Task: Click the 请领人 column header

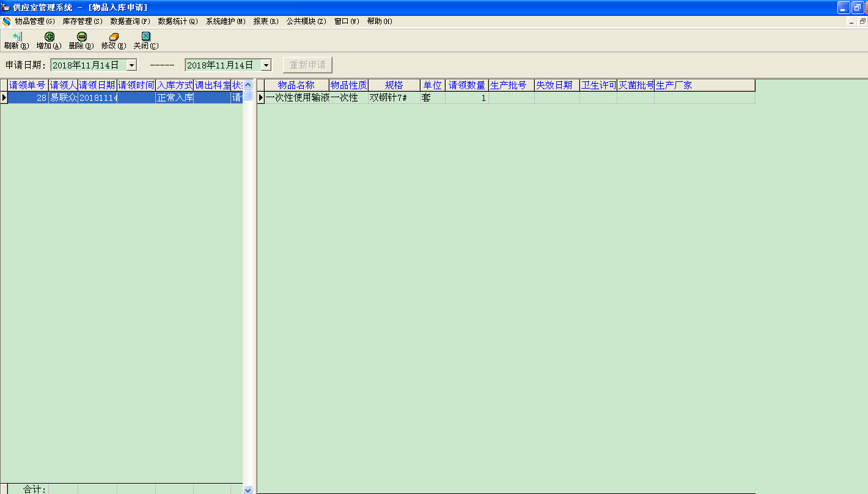Action: tap(63, 85)
